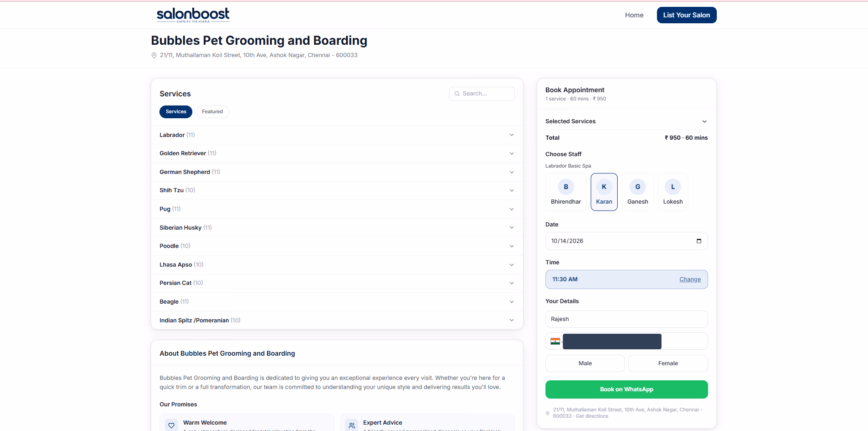Click the List Your Salon button
This screenshot has width=868, height=431.
687,15
